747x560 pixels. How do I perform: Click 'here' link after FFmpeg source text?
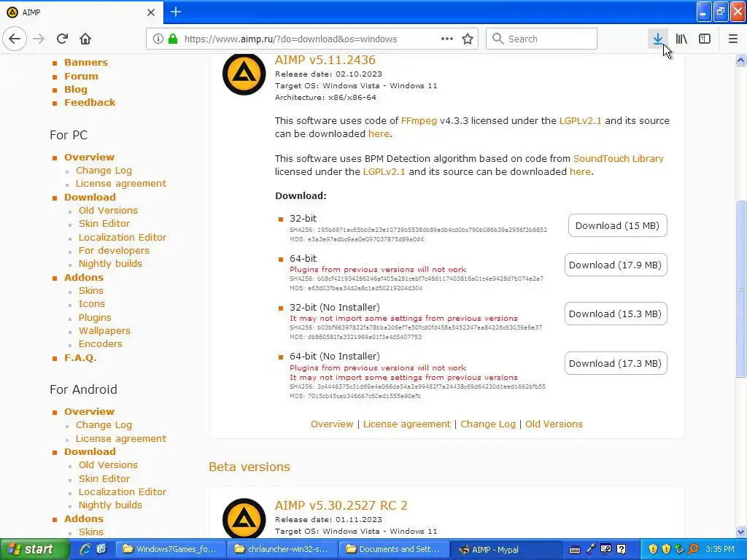coord(379,134)
